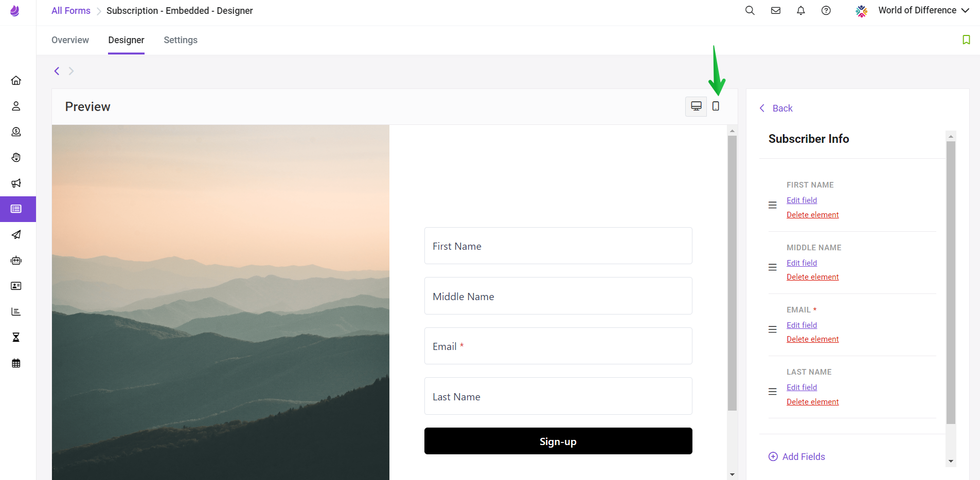Open the help question mark icon
The image size is (980, 480).
click(x=826, y=10)
